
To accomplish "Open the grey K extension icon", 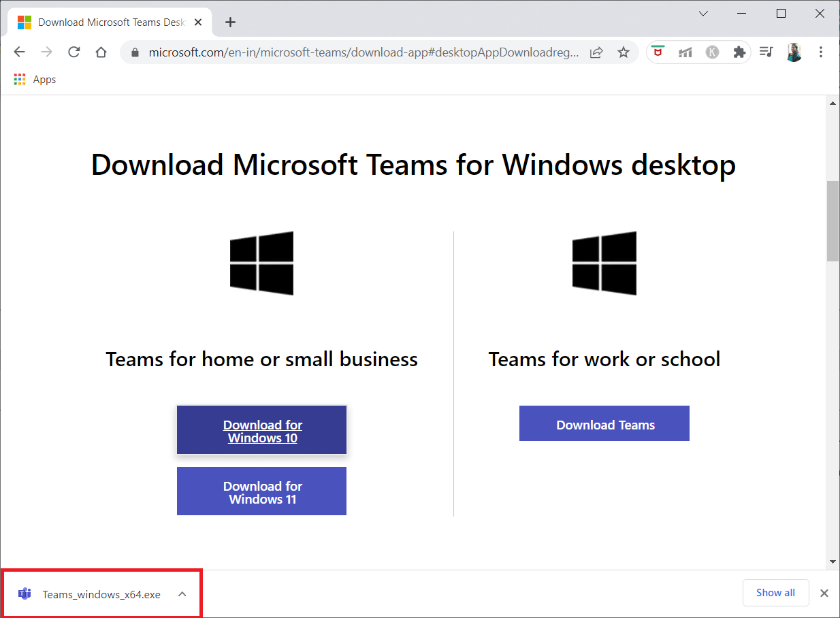I will (x=712, y=52).
